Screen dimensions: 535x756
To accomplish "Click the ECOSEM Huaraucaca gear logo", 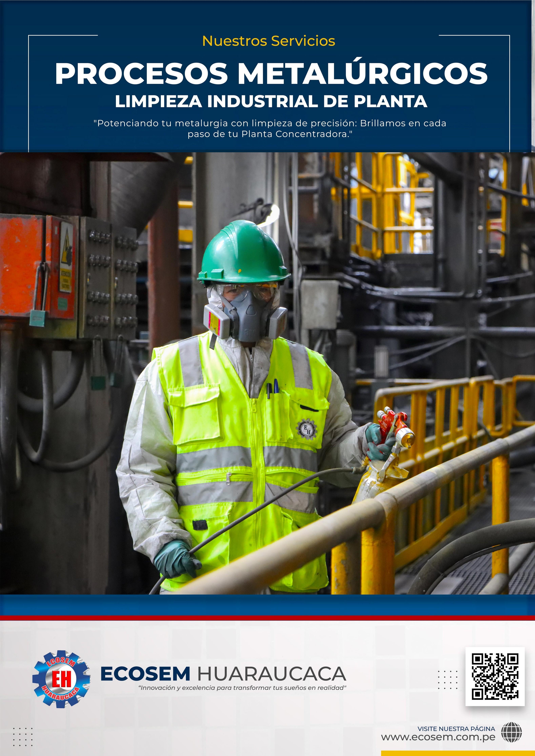I will point(61,679).
